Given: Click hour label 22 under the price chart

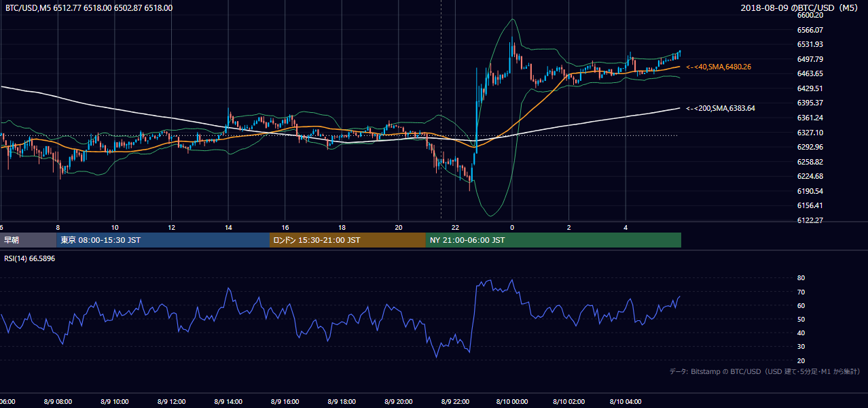Looking at the screenshot, I should [455, 227].
